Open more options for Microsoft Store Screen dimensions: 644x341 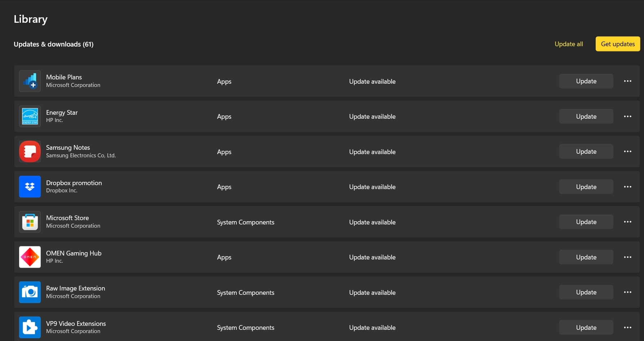tap(627, 222)
